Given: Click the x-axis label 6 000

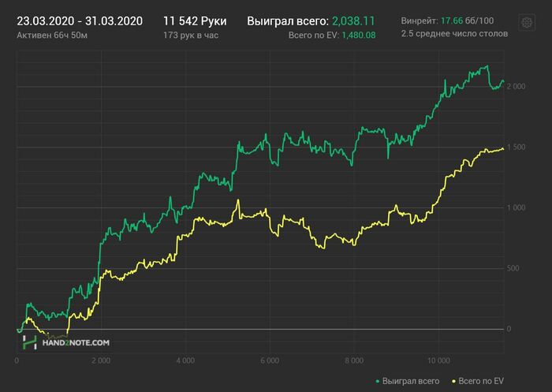Looking at the screenshot, I should [x=270, y=360].
